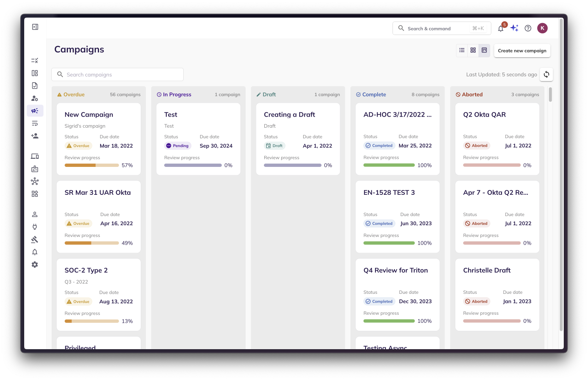Open the campaigns megaphone sidebar icon

(x=35, y=111)
